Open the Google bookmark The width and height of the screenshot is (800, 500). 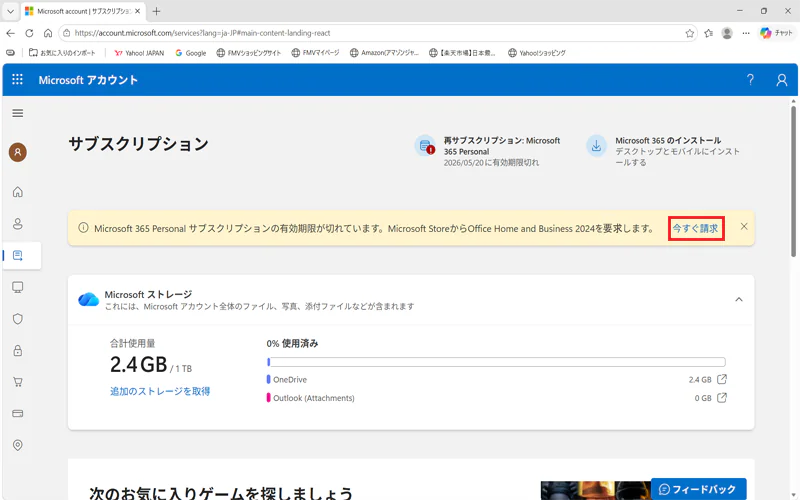pyautogui.click(x=191, y=53)
